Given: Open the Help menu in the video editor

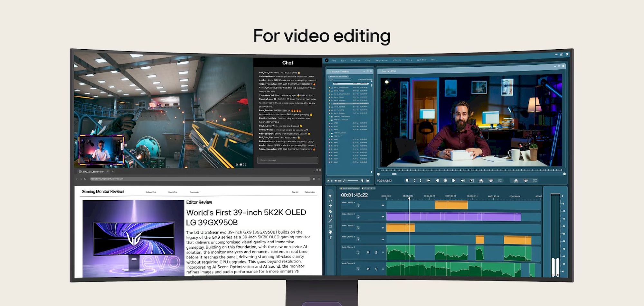Looking at the screenshot, I should tap(434, 60).
